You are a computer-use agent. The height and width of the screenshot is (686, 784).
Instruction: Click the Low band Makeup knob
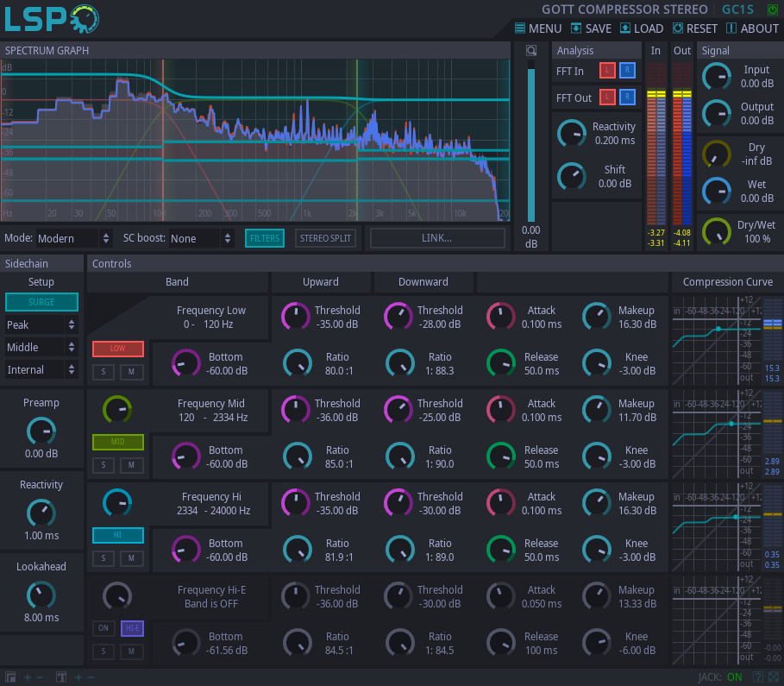(x=597, y=316)
